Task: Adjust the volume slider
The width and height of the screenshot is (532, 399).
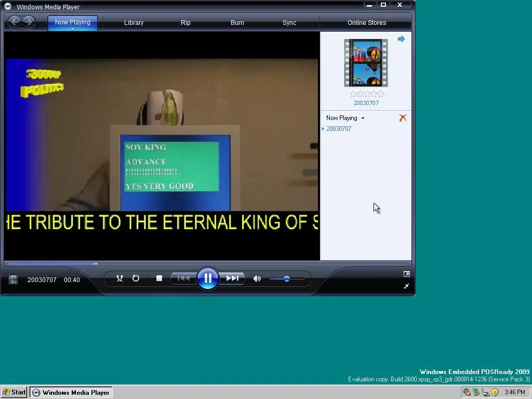Action: [287, 279]
